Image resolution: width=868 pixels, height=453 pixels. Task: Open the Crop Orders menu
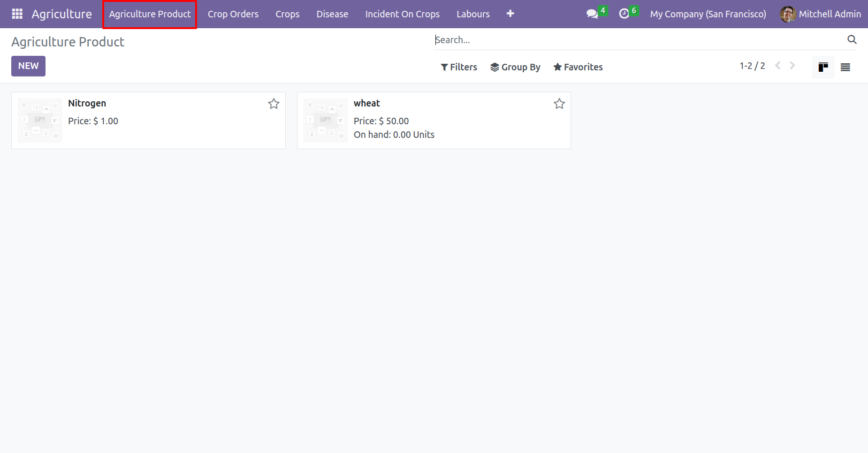(233, 14)
